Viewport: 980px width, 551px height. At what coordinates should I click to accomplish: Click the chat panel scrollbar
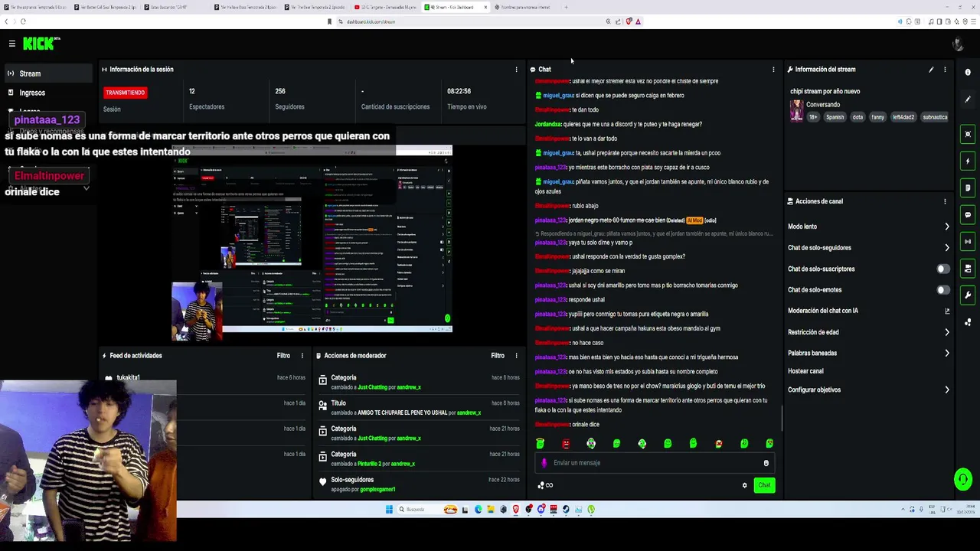pyautogui.click(x=782, y=417)
